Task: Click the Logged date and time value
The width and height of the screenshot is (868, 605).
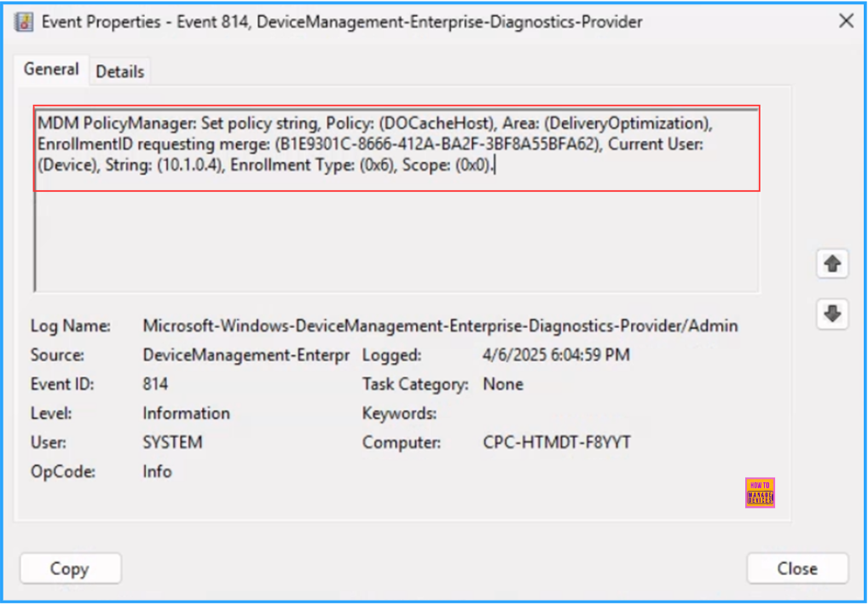Action: [x=556, y=355]
